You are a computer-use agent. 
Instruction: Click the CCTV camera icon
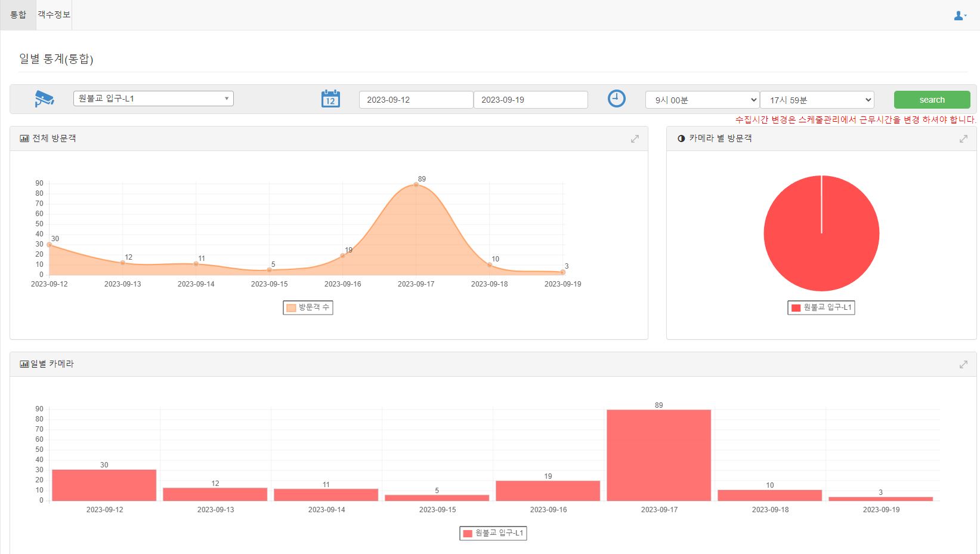44,99
